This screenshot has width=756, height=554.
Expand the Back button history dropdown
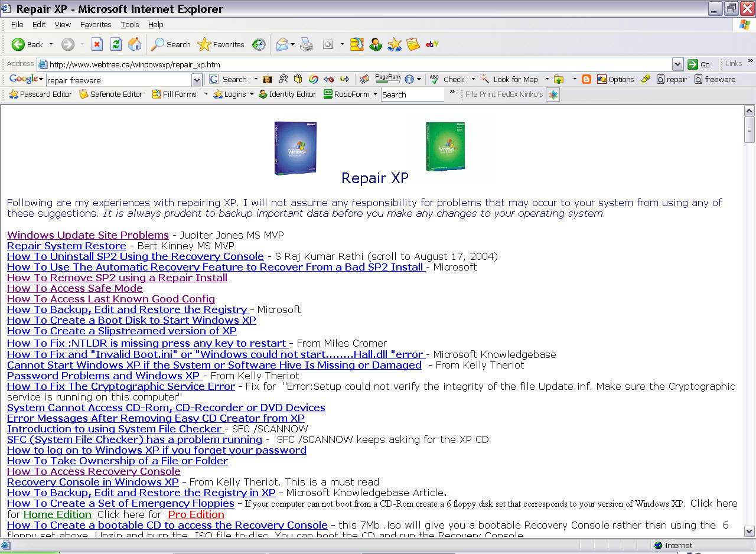tap(51, 44)
